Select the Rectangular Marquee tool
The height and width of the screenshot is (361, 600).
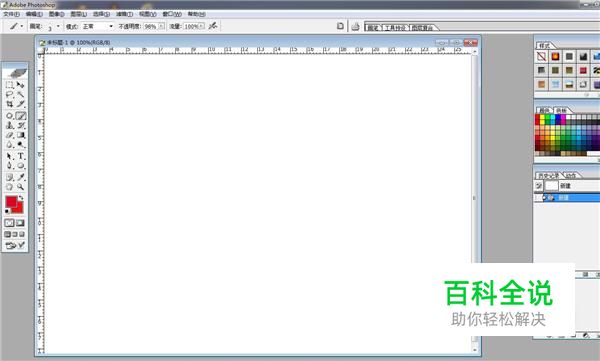point(10,85)
